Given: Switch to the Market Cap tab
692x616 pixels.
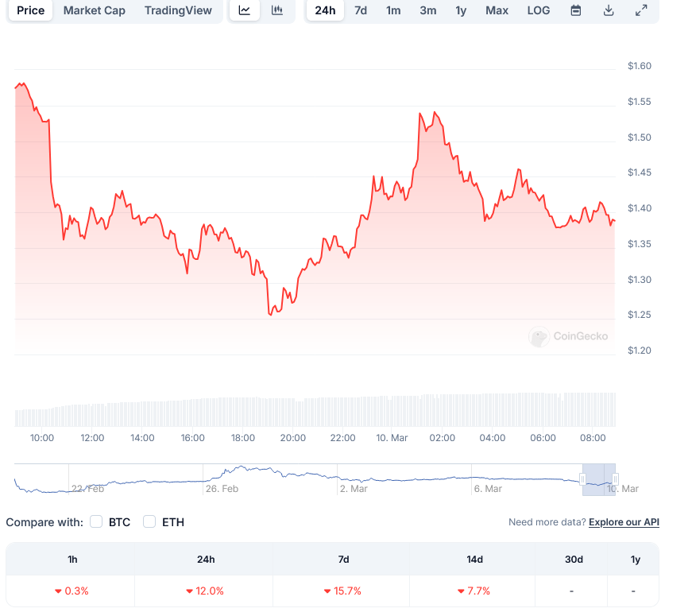Looking at the screenshot, I should 94,10.
